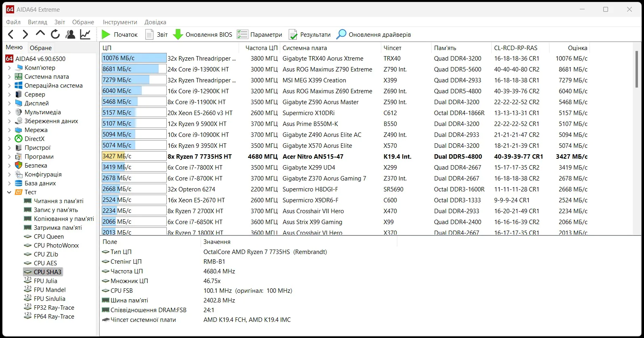Open FPU Julia benchmark
This screenshot has height=338, width=644.
point(41,281)
